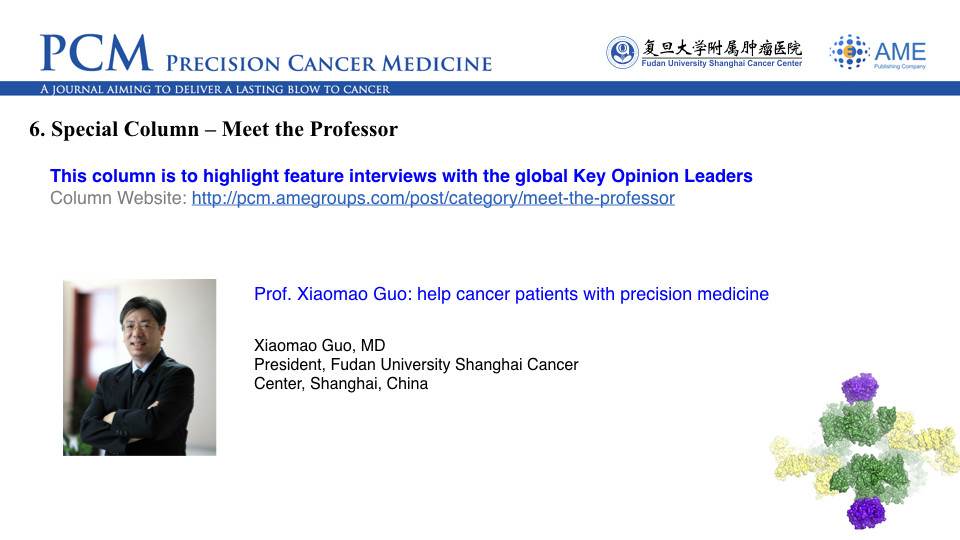This screenshot has height=540, width=960.
Task: Click the journal tagline in the blue banner
Action: pos(215,89)
